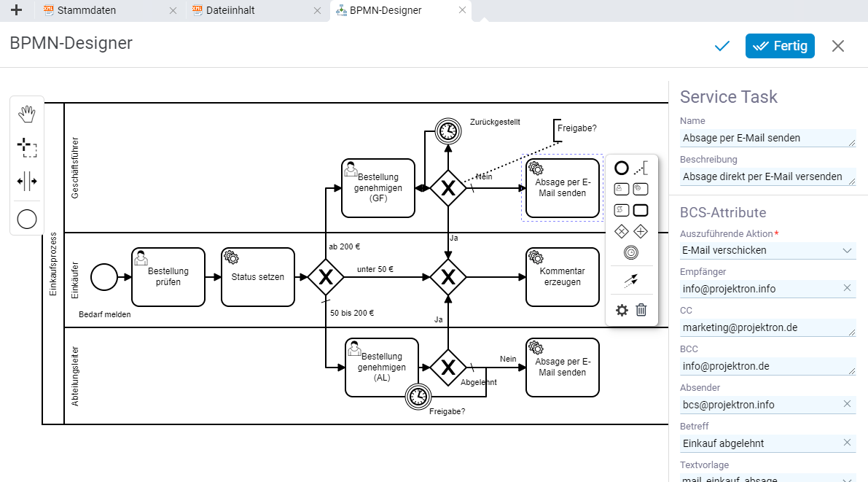Select merging gateway before Kommentar erzeugen
This screenshot has height=482, width=868.
coord(447,277)
